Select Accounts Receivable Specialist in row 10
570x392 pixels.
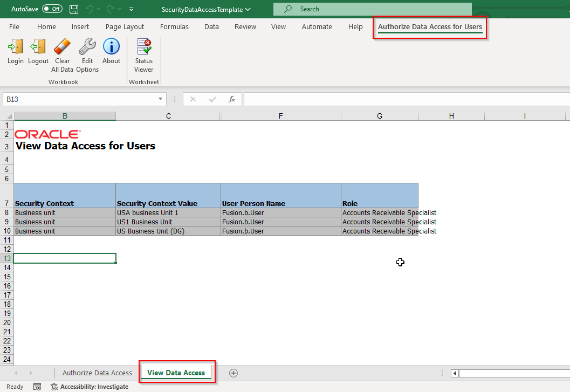[x=380, y=231]
